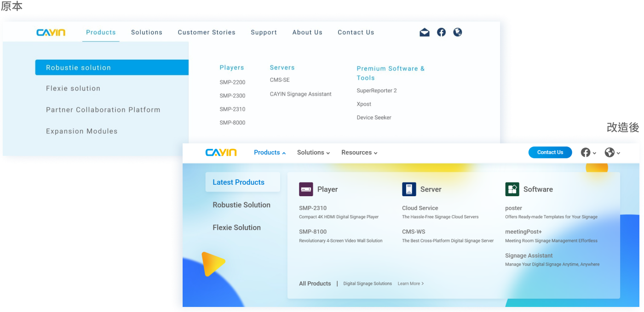This screenshot has width=644, height=312.
Task: Open the CMS-SE link
Action: 280,80
